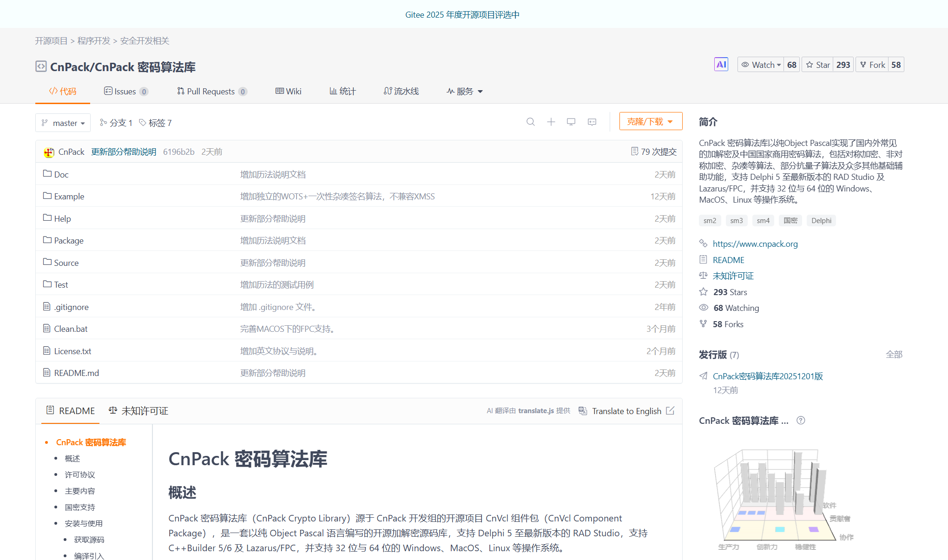Open the Wiki tab

289,91
